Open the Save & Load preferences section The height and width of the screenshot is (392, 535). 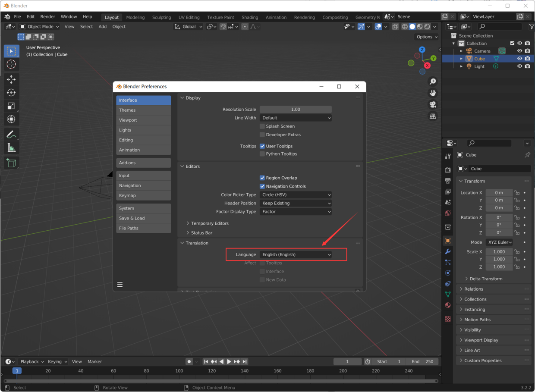(143, 218)
